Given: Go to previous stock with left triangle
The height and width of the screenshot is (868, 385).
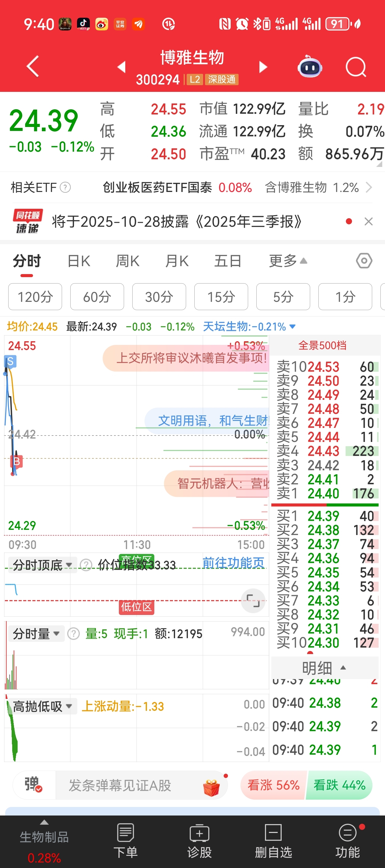Looking at the screenshot, I should click(x=122, y=67).
